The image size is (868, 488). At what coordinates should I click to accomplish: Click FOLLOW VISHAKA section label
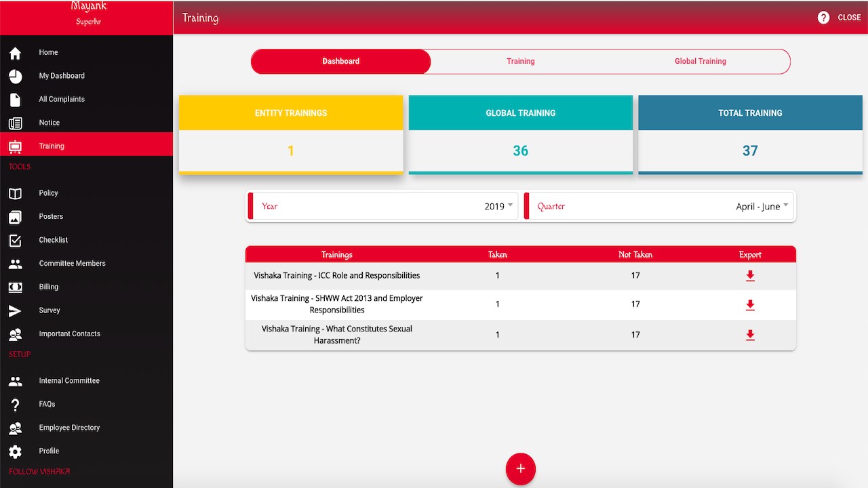pos(39,472)
